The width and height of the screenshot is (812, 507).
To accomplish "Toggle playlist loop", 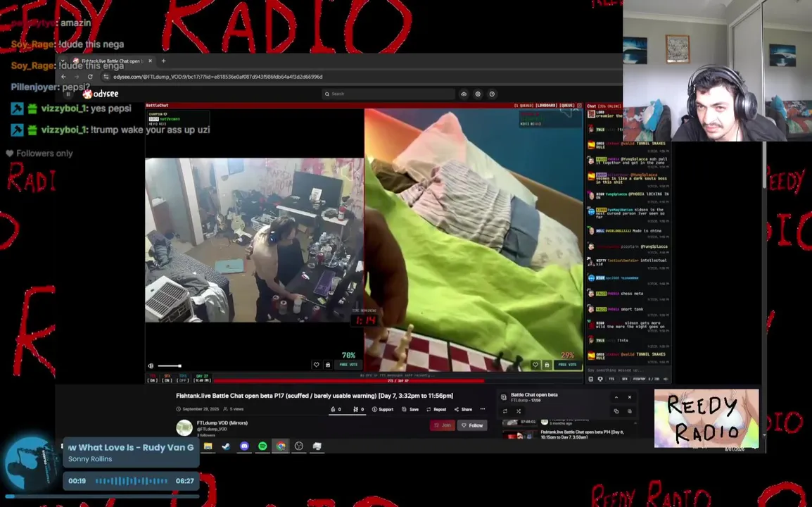I will click(x=505, y=411).
